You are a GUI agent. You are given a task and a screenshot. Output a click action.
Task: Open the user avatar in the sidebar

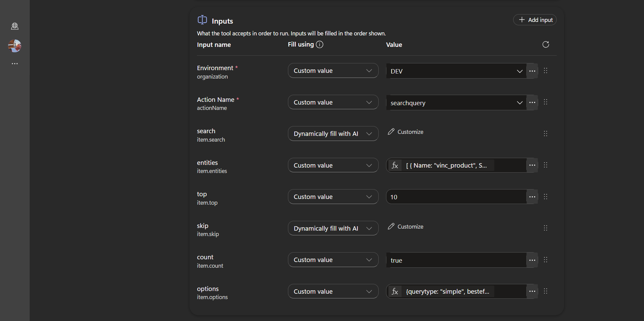tap(15, 46)
